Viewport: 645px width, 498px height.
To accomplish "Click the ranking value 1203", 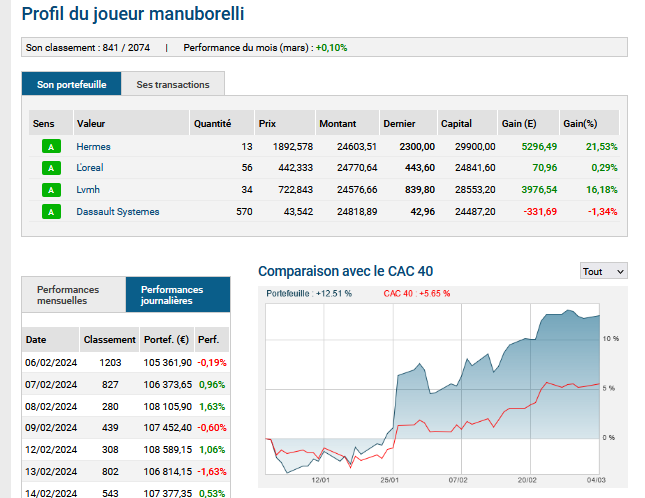I will 110,363.
